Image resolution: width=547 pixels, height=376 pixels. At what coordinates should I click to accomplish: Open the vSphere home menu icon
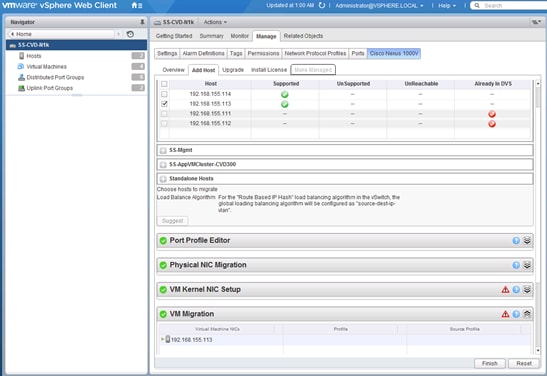(x=136, y=6)
